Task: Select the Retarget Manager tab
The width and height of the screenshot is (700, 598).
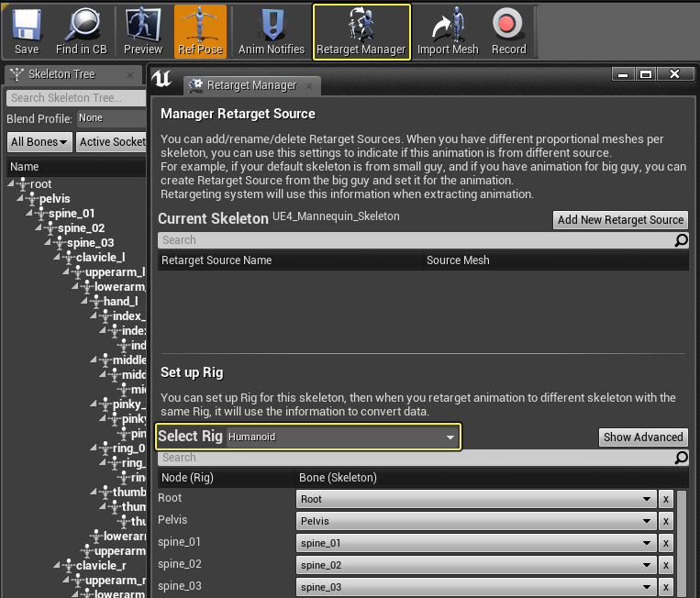Action: (x=250, y=85)
